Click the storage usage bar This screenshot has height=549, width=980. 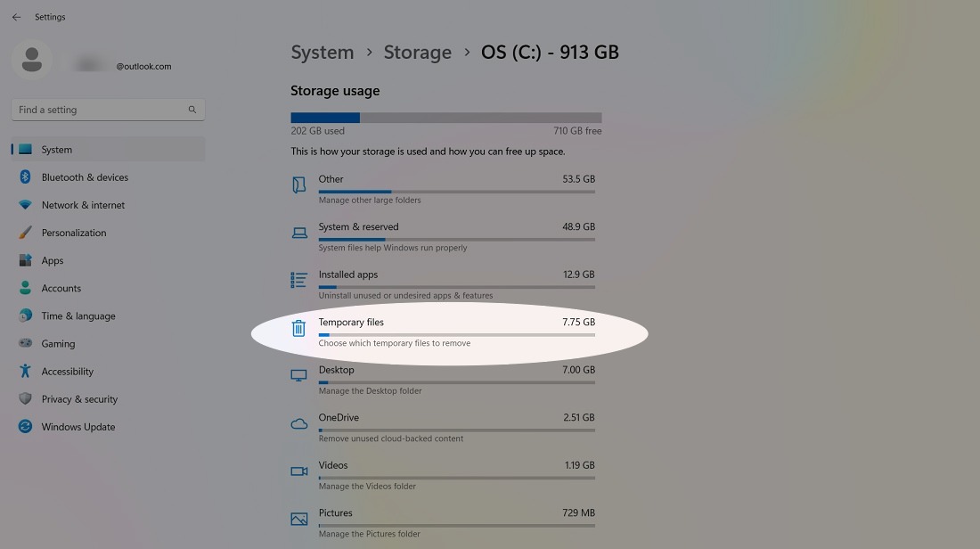(445, 117)
